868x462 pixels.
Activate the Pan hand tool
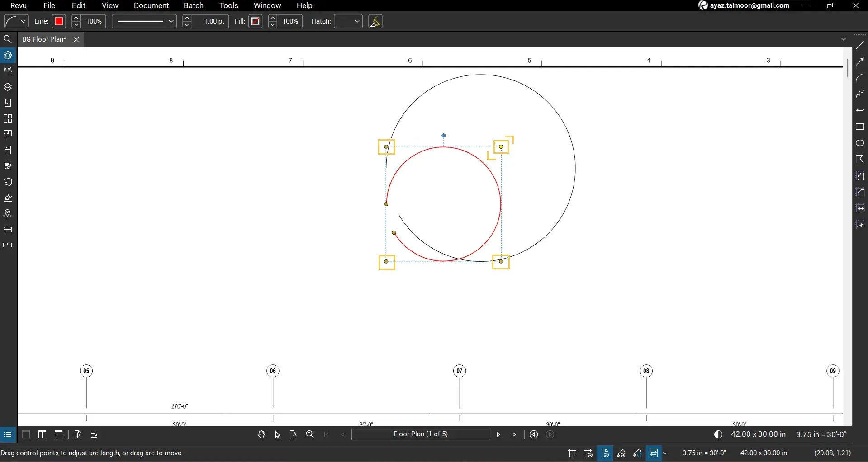click(x=261, y=434)
